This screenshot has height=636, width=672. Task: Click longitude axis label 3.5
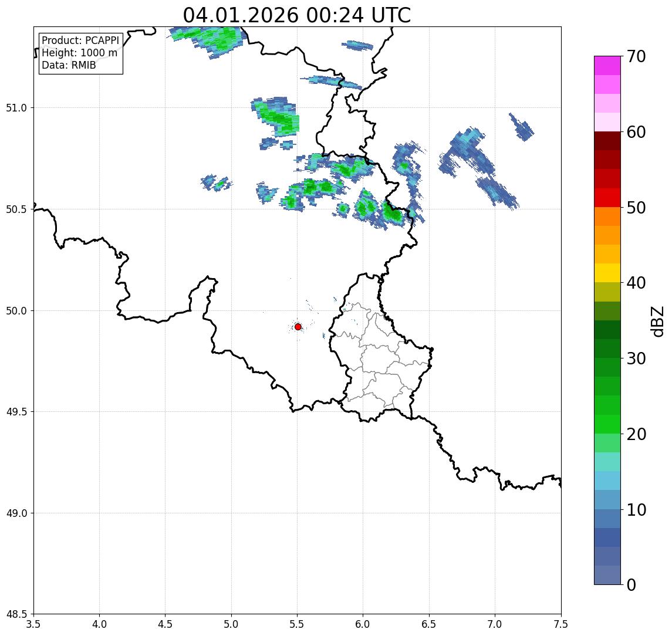tap(33, 624)
